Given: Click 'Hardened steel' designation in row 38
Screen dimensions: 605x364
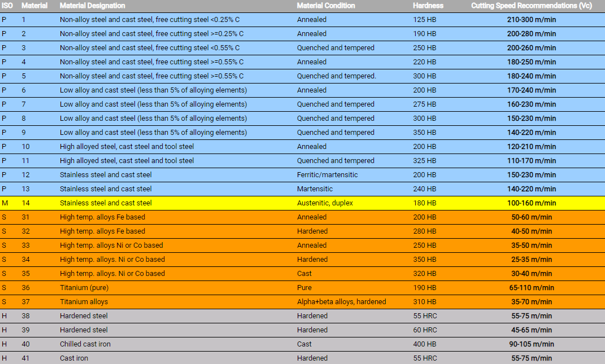Looking at the screenshot, I should 84,316.
